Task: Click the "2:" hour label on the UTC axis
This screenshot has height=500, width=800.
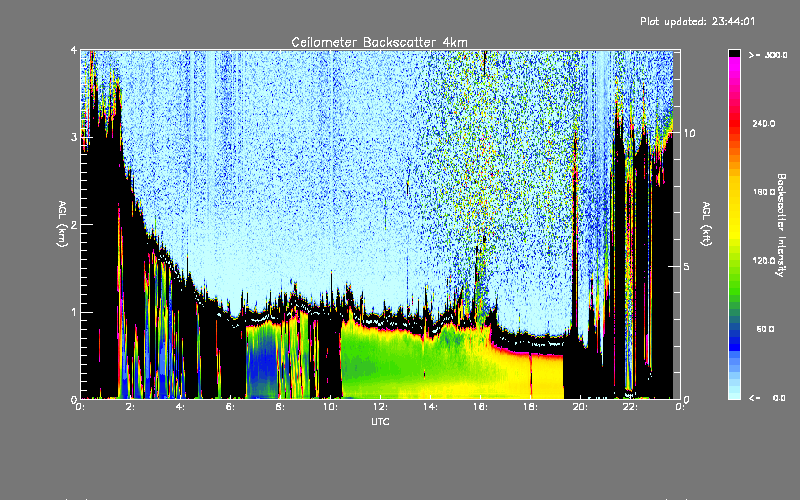Action: [x=131, y=407]
